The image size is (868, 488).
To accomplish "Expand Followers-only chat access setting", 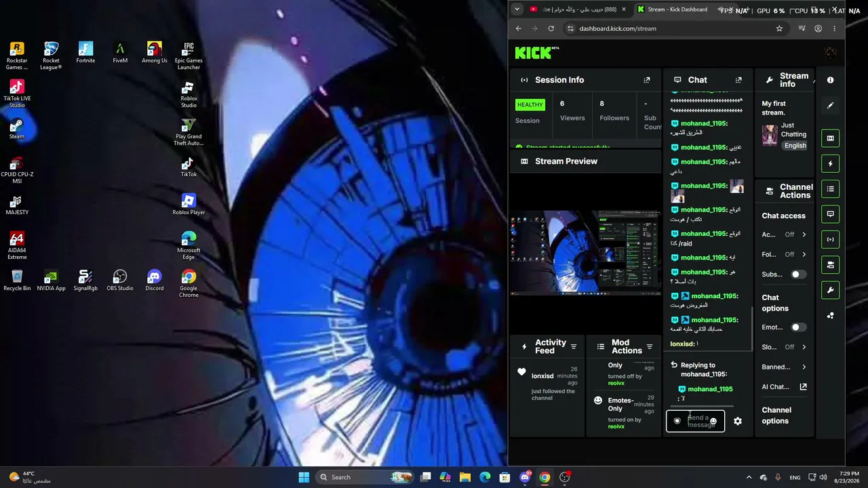I will (784, 254).
